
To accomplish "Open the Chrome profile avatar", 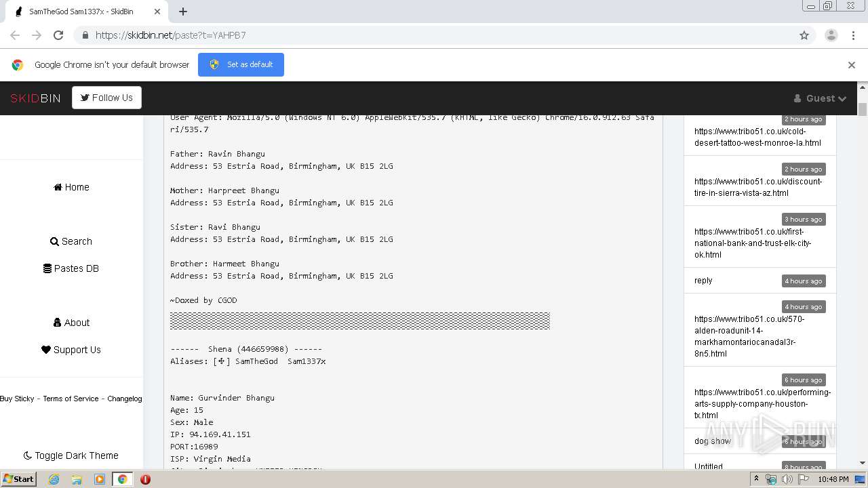I will point(831,35).
